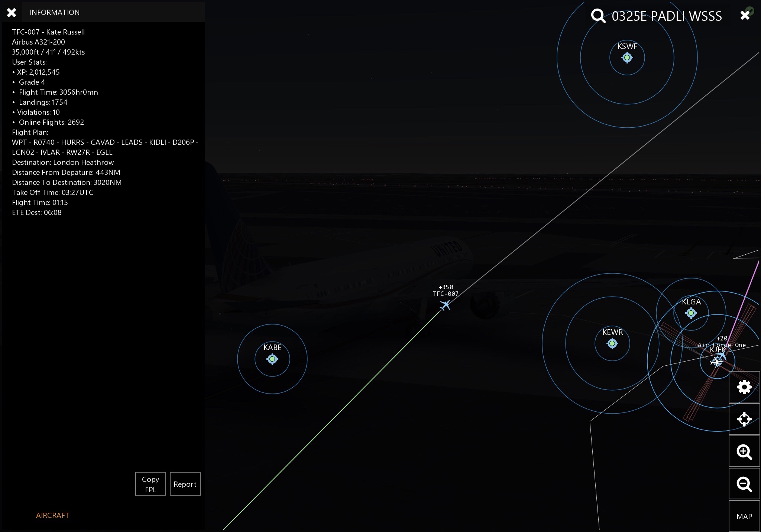The image size is (761, 532).
Task: Click the search magnifier icon
Action: 598,16
